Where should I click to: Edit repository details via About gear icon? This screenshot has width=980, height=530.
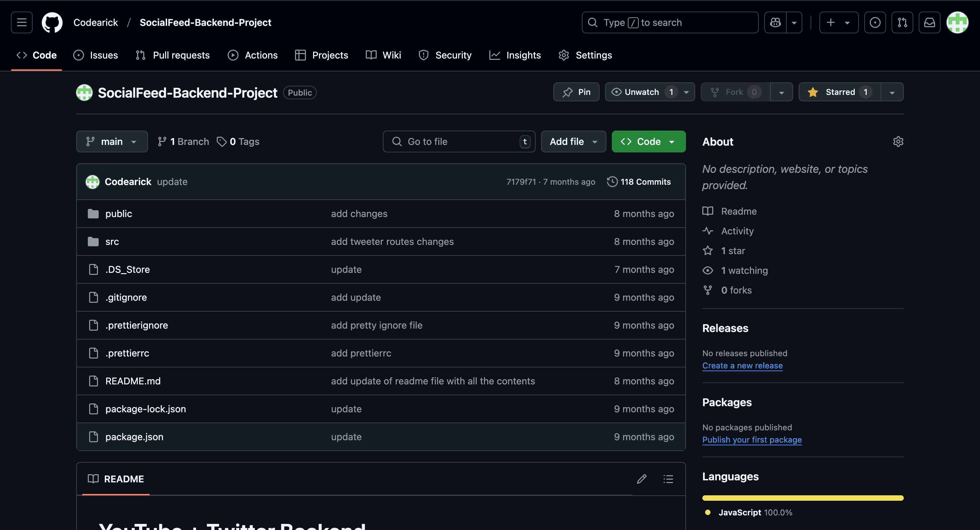[898, 142]
